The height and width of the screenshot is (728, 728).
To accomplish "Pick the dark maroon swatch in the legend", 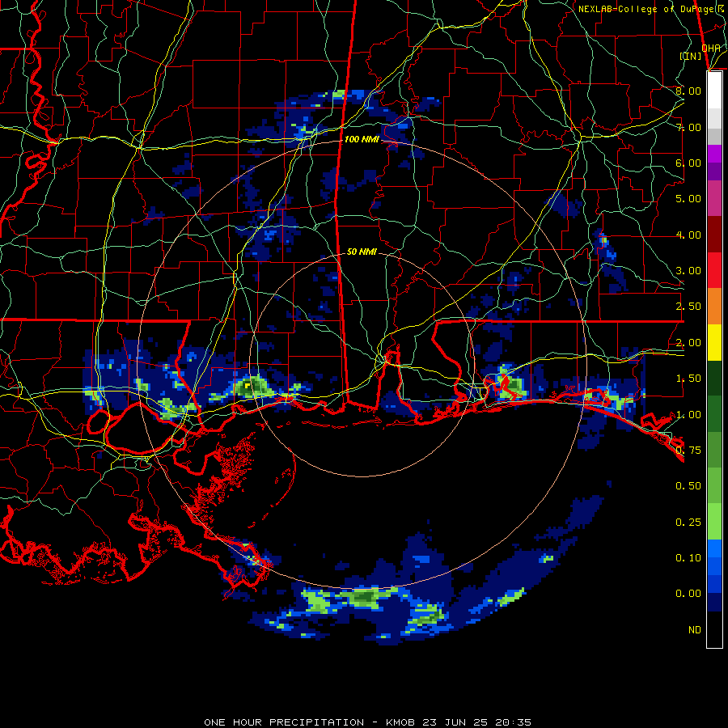I will [x=714, y=235].
